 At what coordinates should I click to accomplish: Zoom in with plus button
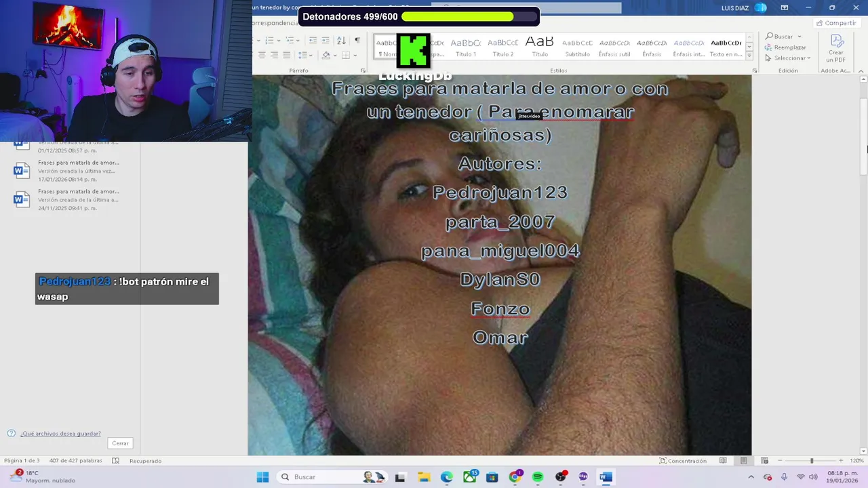841,461
